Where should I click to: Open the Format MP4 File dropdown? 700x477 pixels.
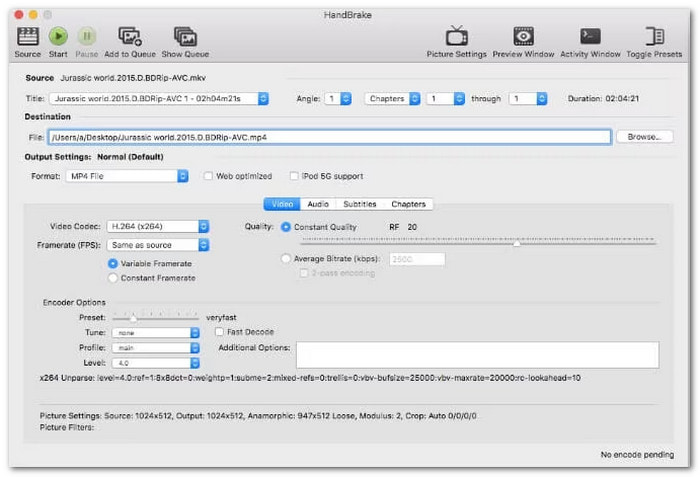tap(127, 176)
